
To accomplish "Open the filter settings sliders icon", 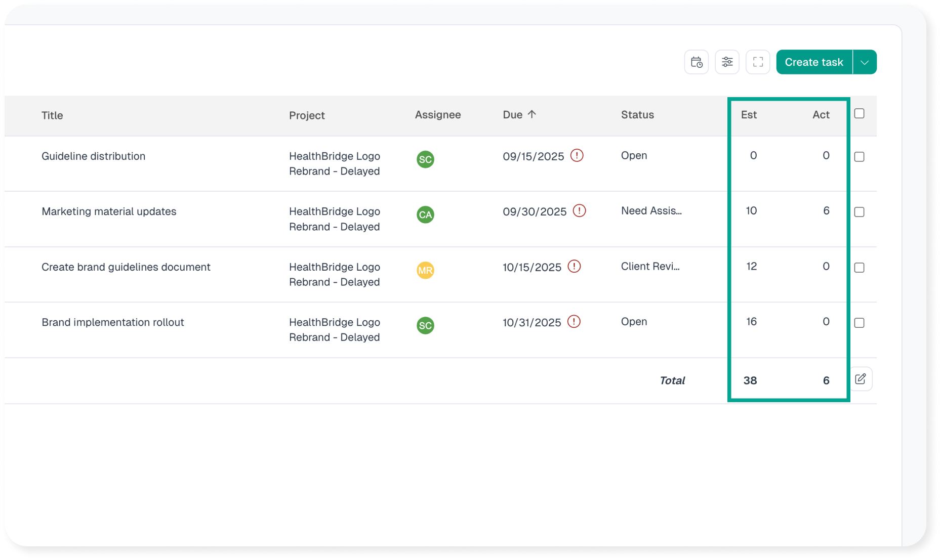I will pos(727,62).
